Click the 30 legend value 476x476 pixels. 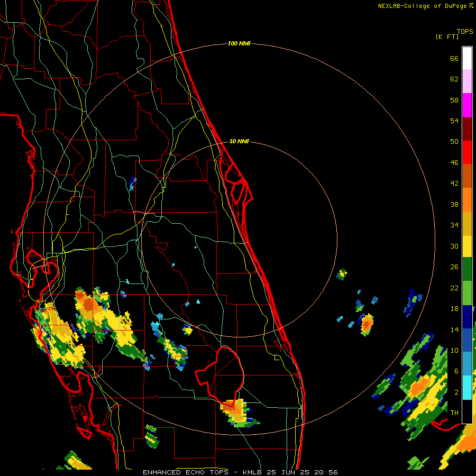point(454,246)
